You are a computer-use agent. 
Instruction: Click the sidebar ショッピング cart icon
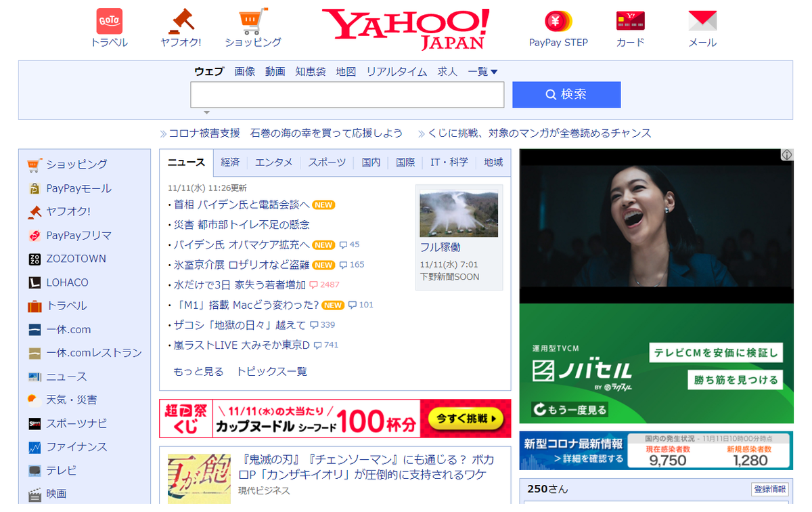pyautogui.click(x=35, y=165)
